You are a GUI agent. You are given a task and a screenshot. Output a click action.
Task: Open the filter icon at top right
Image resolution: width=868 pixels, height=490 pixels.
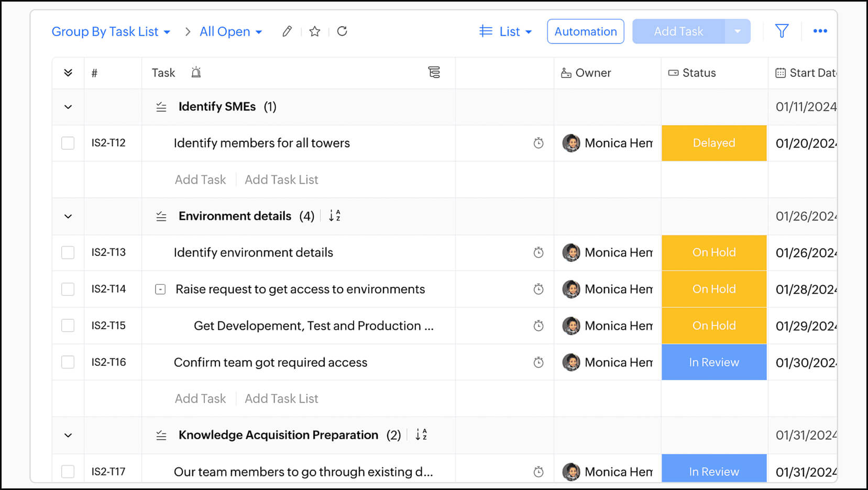(x=782, y=31)
